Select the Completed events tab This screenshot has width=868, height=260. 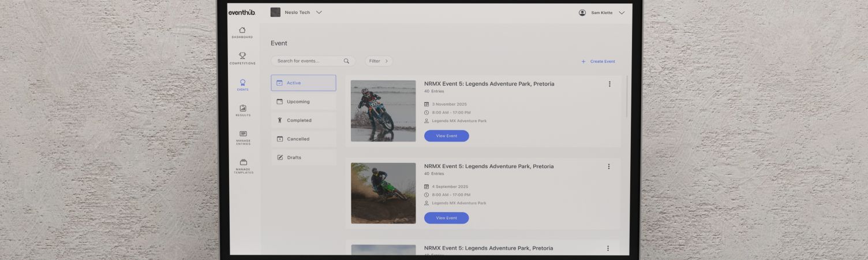click(304, 120)
